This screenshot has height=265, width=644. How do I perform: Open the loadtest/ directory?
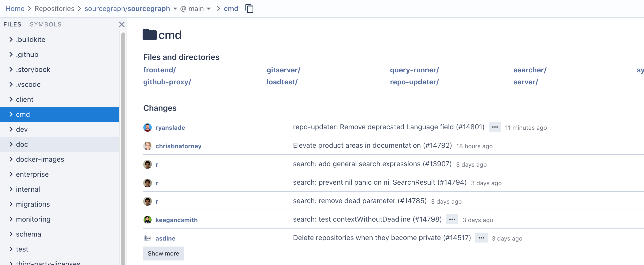pyautogui.click(x=282, y=82)
